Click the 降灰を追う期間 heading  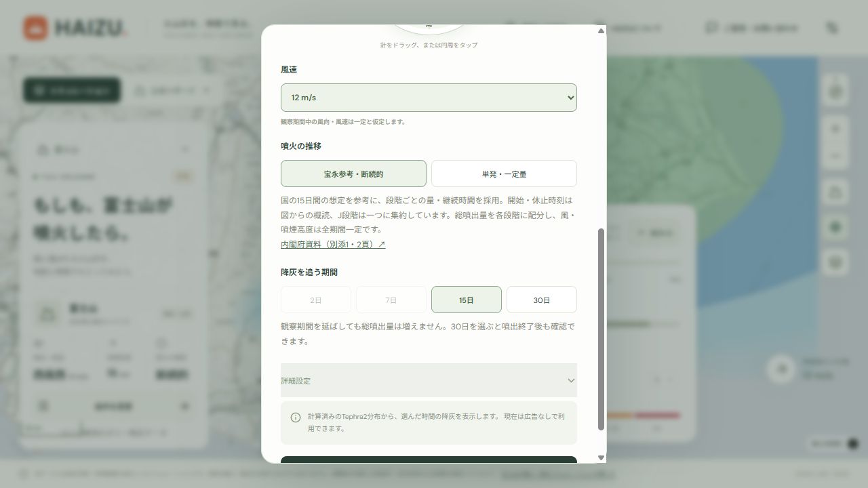coord(309,272)
